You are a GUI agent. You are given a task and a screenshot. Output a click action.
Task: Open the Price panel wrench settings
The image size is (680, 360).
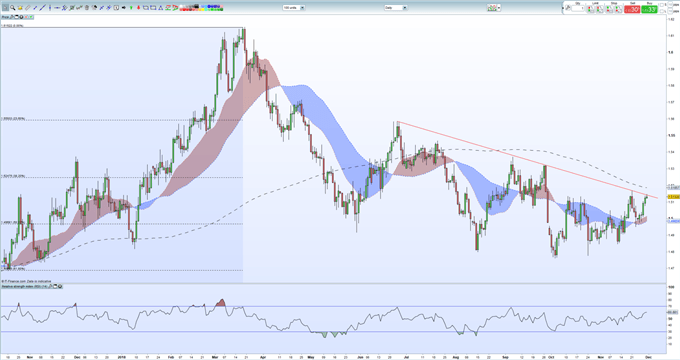12,17
